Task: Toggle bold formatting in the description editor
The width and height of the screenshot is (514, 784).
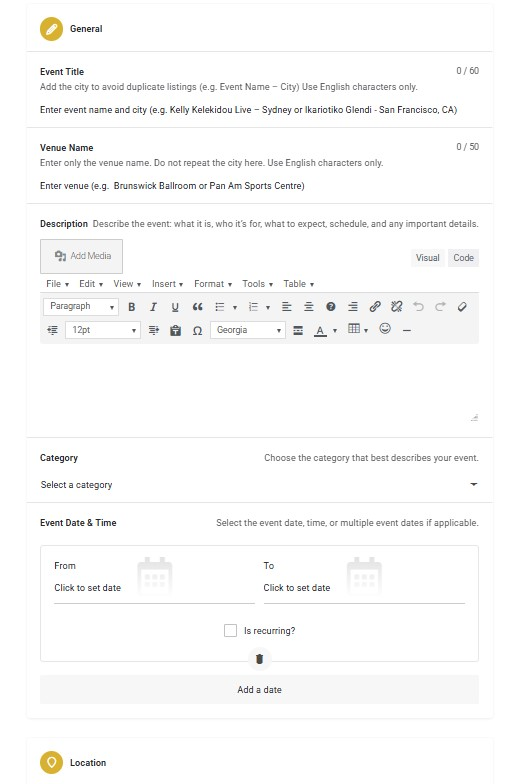Action: click(x=132, y=306)
